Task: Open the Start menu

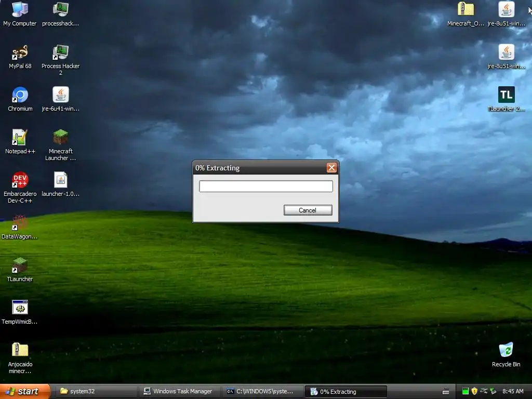Action: click(x=25, y=391)
